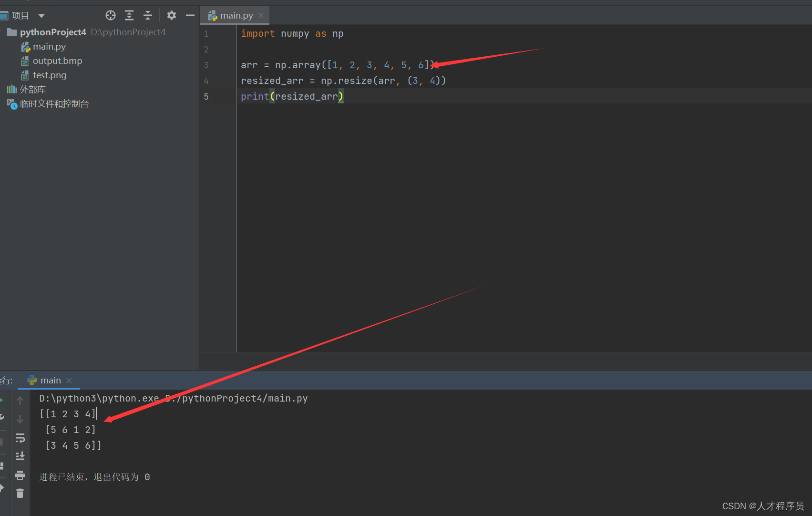This screenshot has height=516, width=812.
Task: Close the main.py editor tab
Action: [261, 15]
